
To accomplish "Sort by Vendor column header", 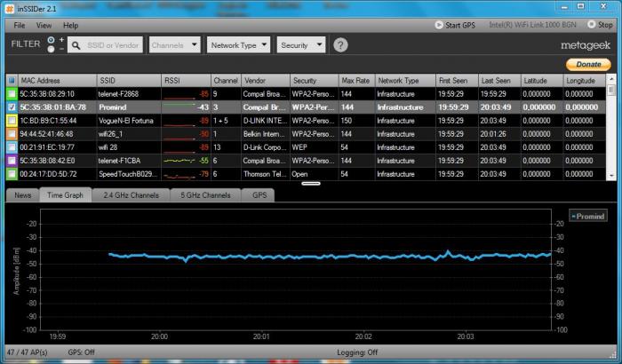I will [266, 81].
